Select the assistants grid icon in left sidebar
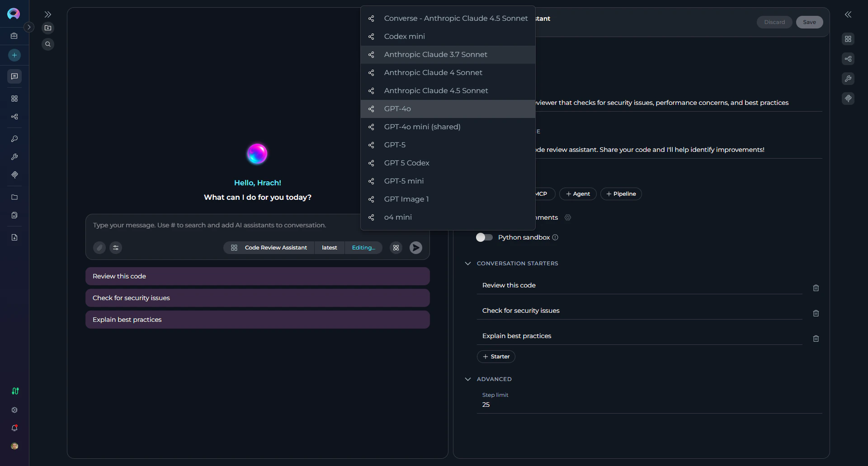Image resolution: width=868 pixels, height=466 pixels. (x=14, y=99)
